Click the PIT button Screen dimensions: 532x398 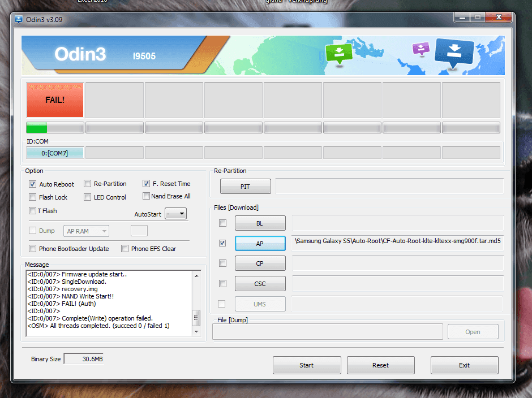click(245, 187)
